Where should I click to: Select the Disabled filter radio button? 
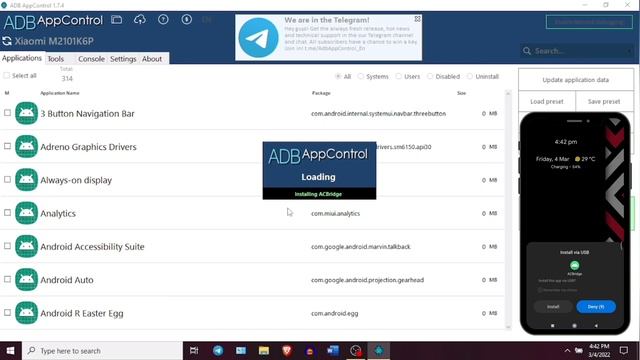coord(430,76)
